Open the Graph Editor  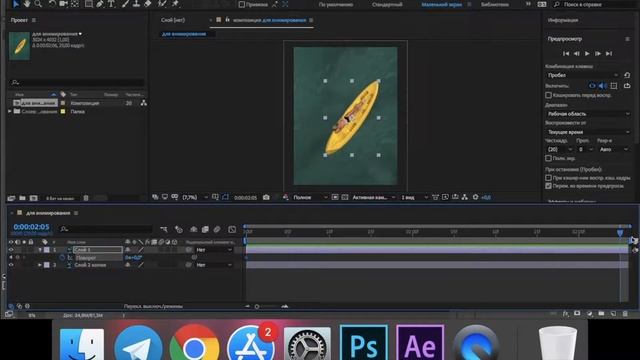click(x=232, y=229)
